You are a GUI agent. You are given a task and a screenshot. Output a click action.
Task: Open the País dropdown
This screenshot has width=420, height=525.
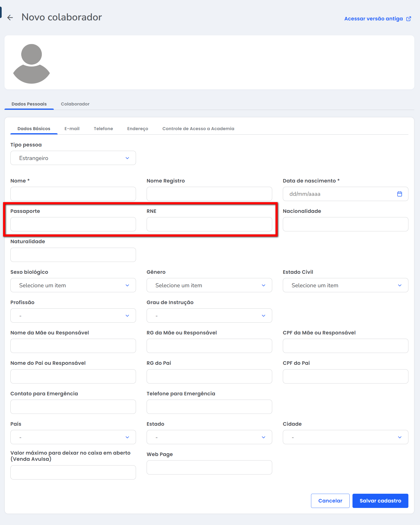coord(73,437)
